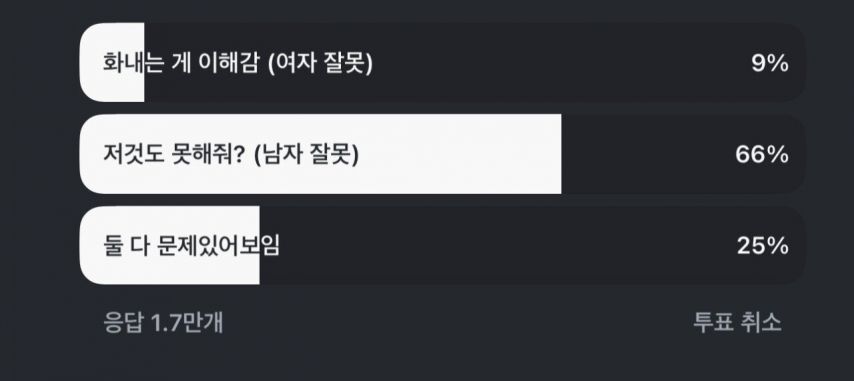Click the '응답 1.7만개' response count
854x381 pixels.
pyautogui.click(x=163, y=323)
